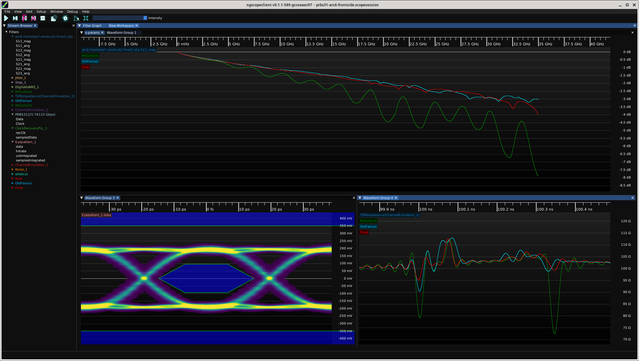The image size is (639, 361).
Task: Click the pink force trigger icon
Action: 24,18
